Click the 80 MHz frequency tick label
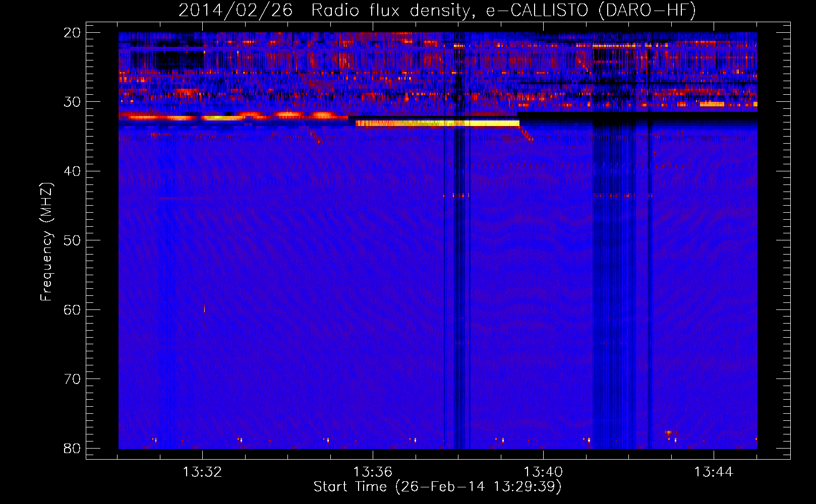The height and width of the screenshot is (504, 816). (x=72, y=449)
